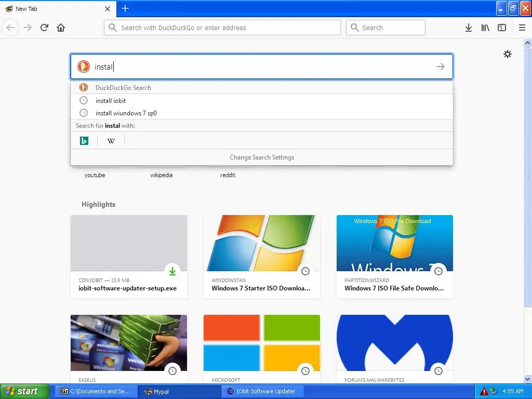
Task: Click the DuckDuckGo search input on page
Action: [x=262, y=66]
